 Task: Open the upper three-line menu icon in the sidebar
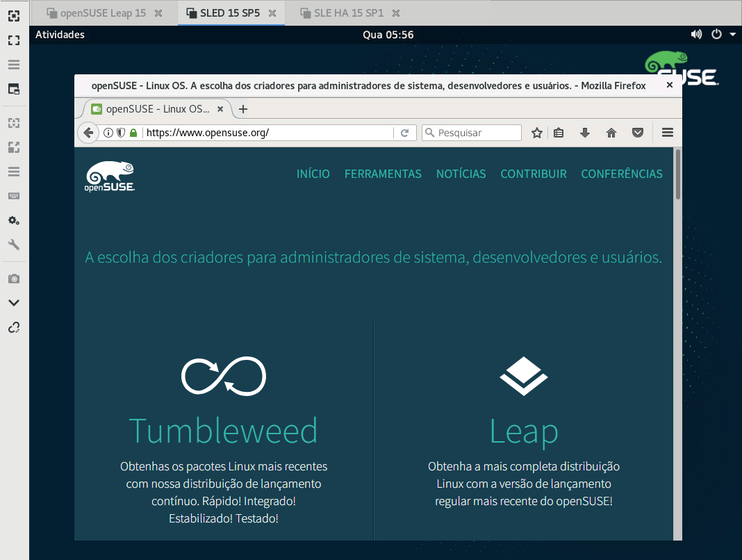click(x=14, y=65)
